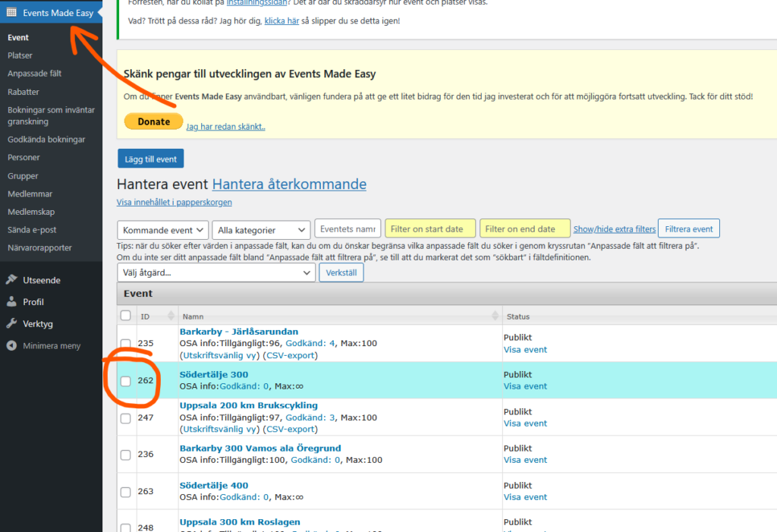Open Godkända bokningar menu item
Image resolution: width=777 pixels, height=532 pixels.
click(x=46, y=140)
